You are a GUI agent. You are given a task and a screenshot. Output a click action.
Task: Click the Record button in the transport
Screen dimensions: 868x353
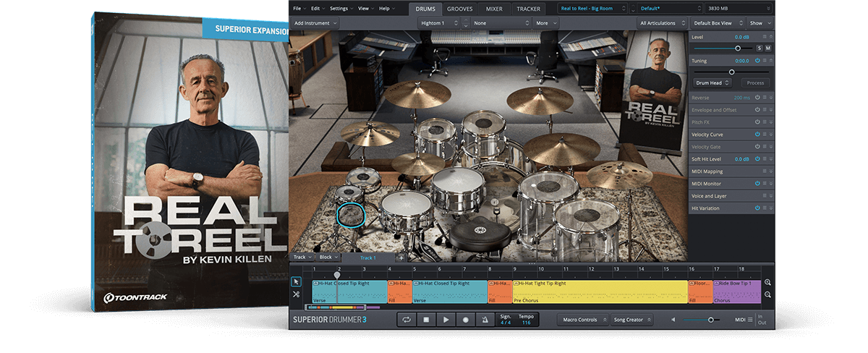click(466, 319)
